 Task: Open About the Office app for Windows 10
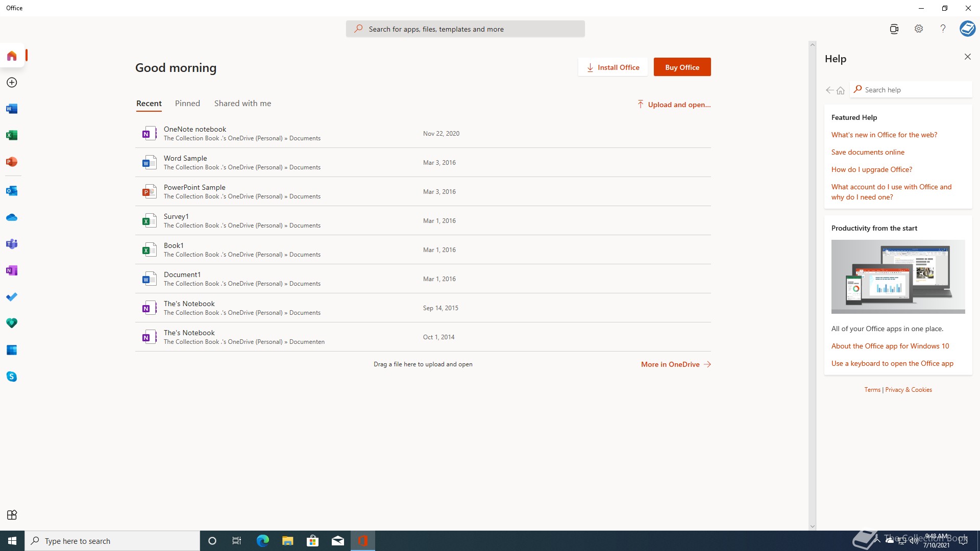click(890, 346)
